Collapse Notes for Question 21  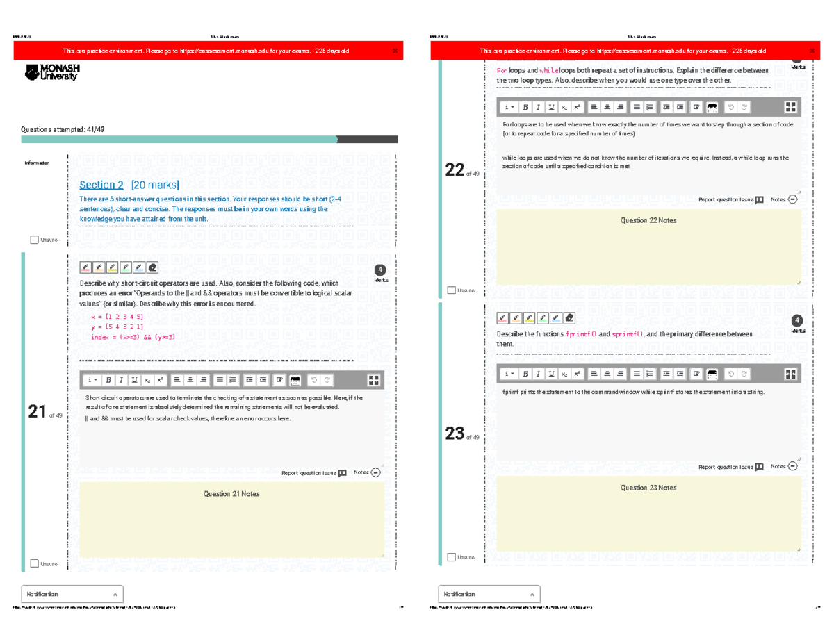(376, 473)
